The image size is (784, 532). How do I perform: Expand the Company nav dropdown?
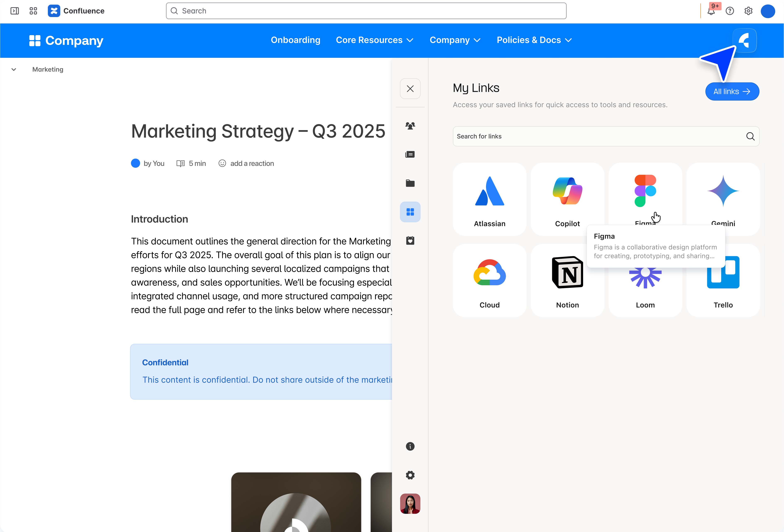(x=455, y=40)
